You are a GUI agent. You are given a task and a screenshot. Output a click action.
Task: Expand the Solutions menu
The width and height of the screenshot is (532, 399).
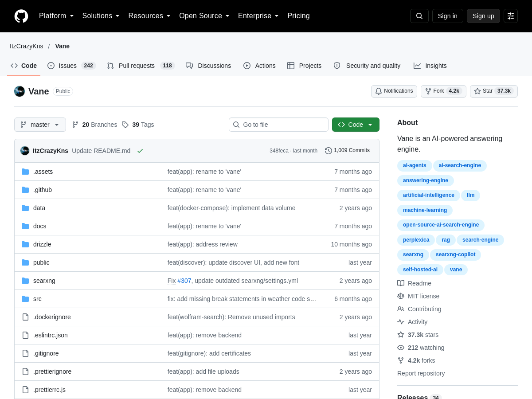click(x=101, y=16)
